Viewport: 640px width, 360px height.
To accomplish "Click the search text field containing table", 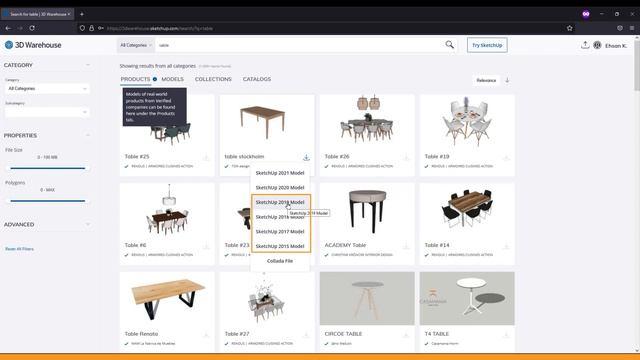I will [300, 45].
